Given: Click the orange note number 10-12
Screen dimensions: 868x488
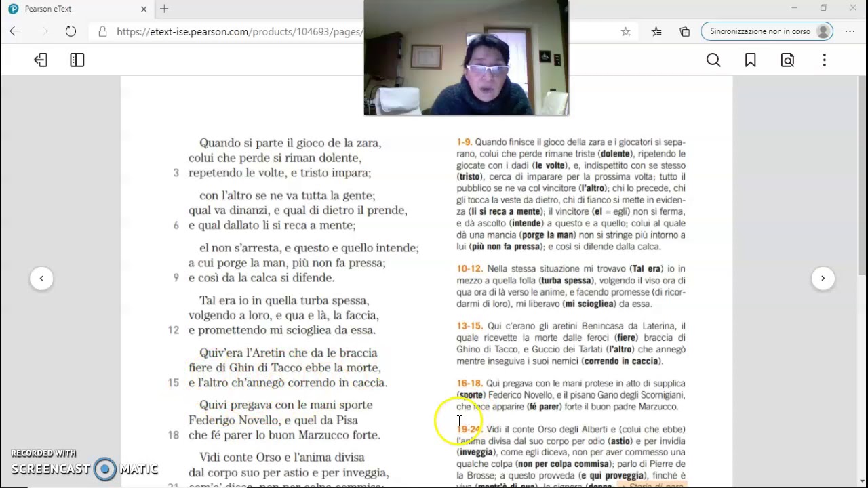Looking at the screenshot, I should tap(469, 269).
